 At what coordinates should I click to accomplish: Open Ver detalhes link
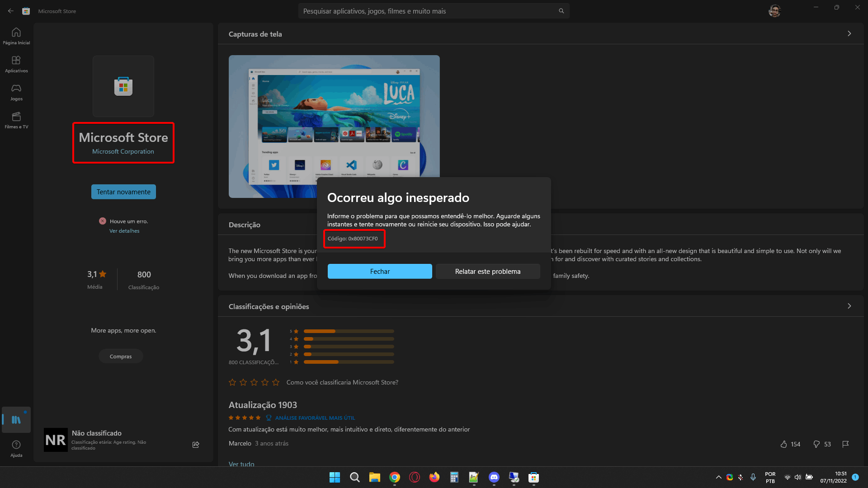(124, 231)
